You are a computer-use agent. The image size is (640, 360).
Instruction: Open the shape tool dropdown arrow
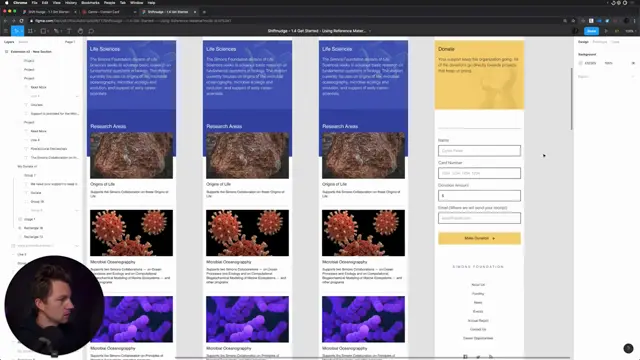point(48,31)
